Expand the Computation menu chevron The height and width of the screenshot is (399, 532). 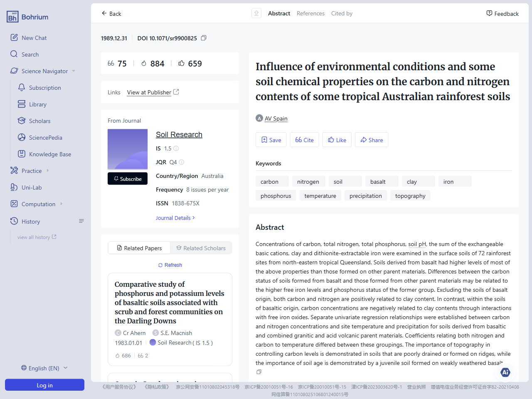[62, 204]
